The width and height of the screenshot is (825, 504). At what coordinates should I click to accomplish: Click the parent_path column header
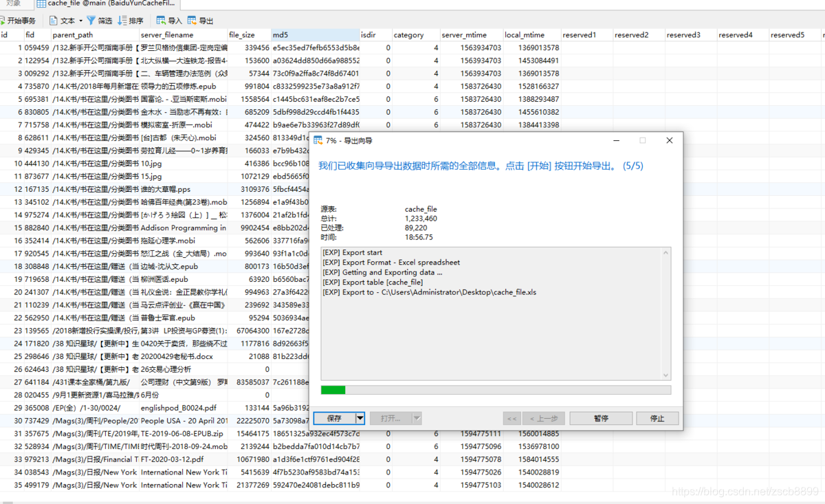coord(94,34)
